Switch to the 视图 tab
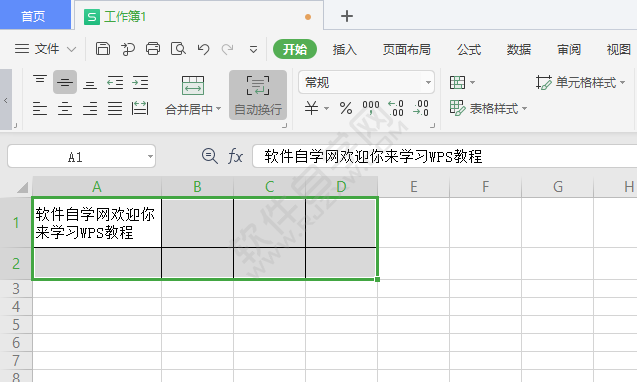 click(x=619, y=50)
